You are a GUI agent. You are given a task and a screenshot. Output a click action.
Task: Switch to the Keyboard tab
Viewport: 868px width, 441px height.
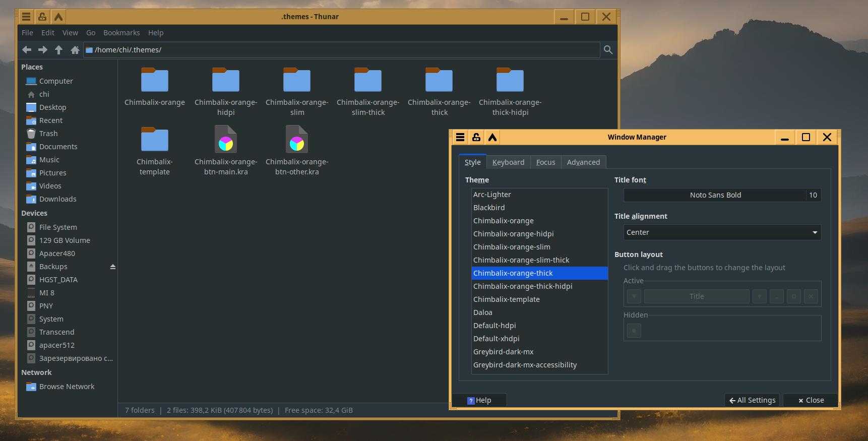(x=508, y=162)
